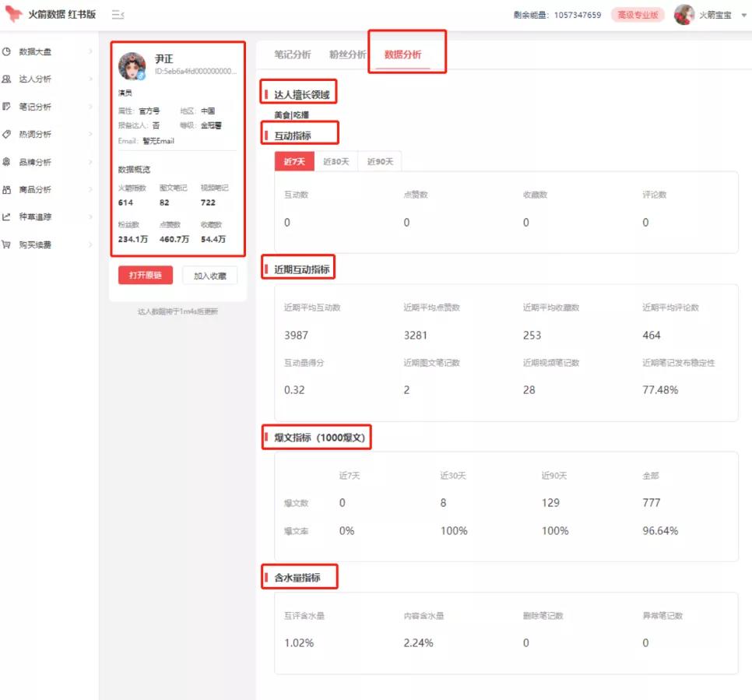Click the 笔记分析 note icon

[x=7, y=107]
